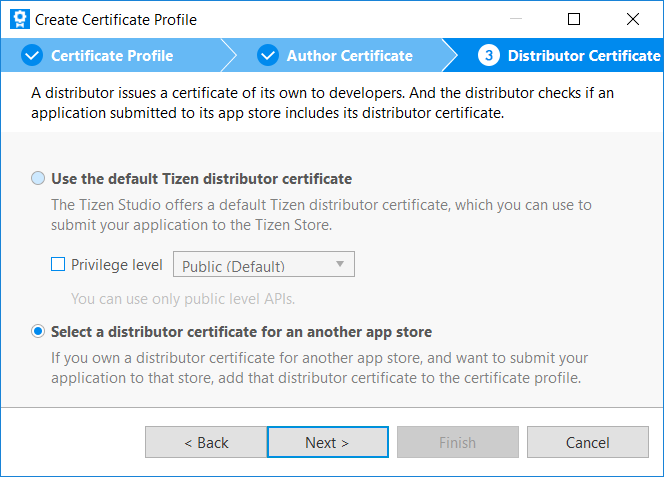Image resolution: width=664 pixels, height=477 pixels.
Task: Minimize the Create Certificate Profile window
Action: [515, 19]
